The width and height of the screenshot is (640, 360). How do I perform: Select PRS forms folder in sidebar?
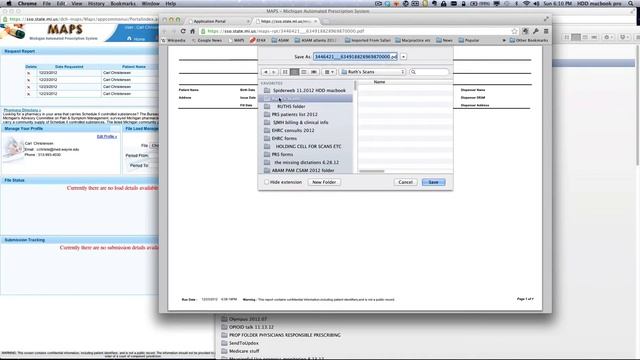[305, 154]
